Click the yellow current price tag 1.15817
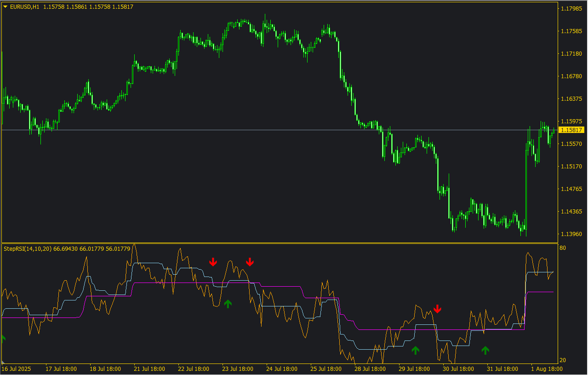 point(571,130)
